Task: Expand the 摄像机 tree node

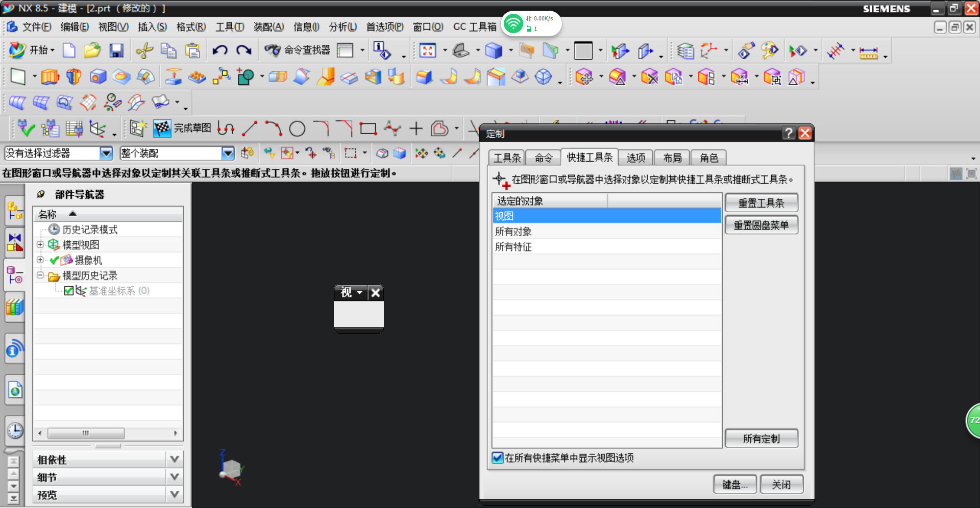Action: 40,260
